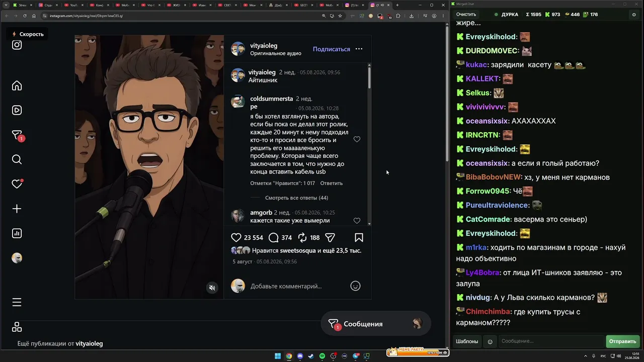Viewport: 644px width, 362px height.
Task: Unmute the reel audio
Action: (x=212, y=288)
